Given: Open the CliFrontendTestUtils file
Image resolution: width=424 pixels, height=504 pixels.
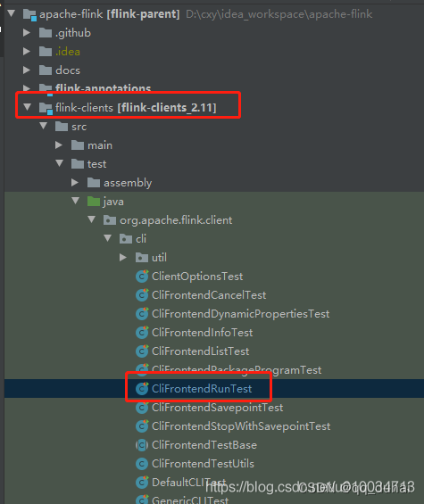Looking at the screenshot, I should click(203, 464).
